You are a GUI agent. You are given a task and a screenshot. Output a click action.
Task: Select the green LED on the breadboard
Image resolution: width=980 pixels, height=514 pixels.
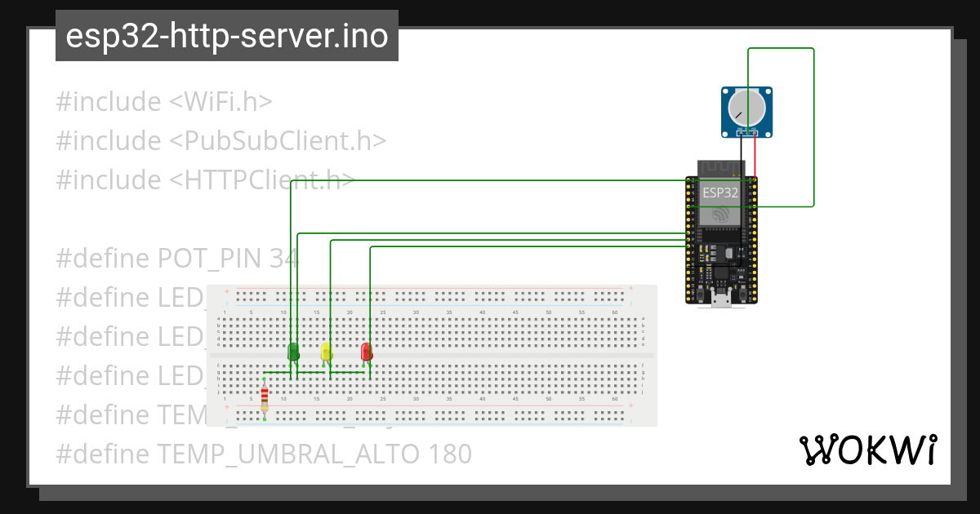coord(294,352)
